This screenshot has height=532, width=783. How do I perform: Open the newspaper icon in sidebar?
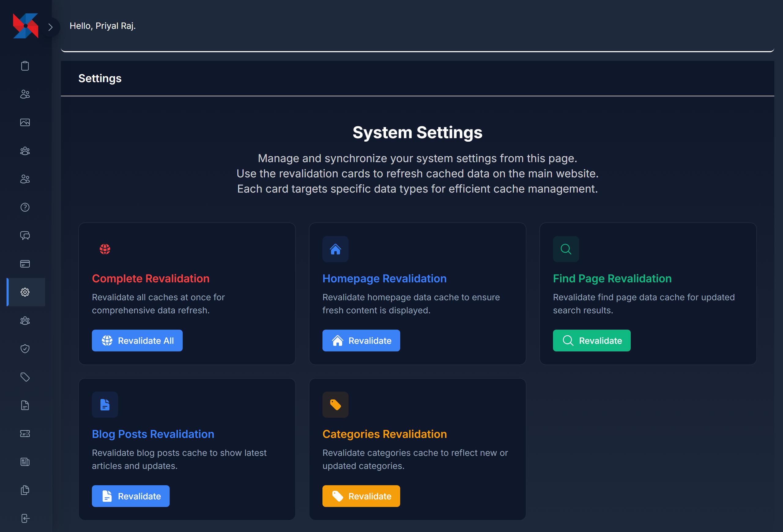click(25, 462)
